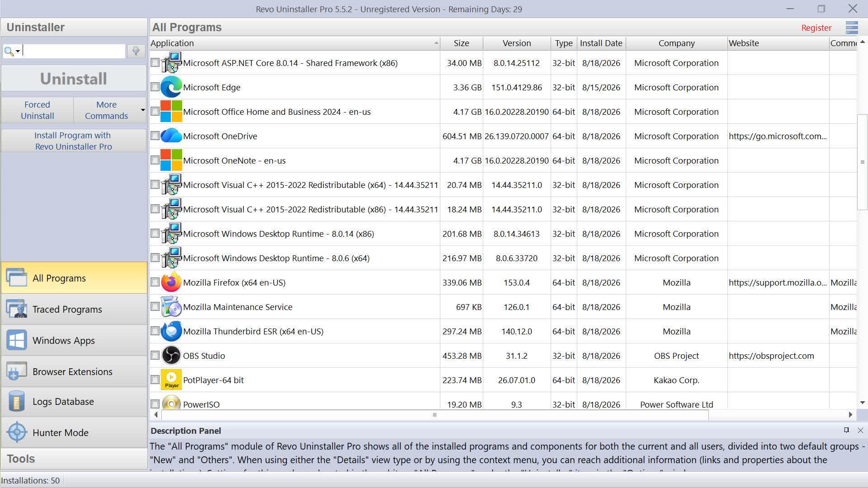Viewport: 868px width, 488px height.
Task: Click the Mozilla Firefox icon
Action: pyautogui.click(x=171, y=282)
